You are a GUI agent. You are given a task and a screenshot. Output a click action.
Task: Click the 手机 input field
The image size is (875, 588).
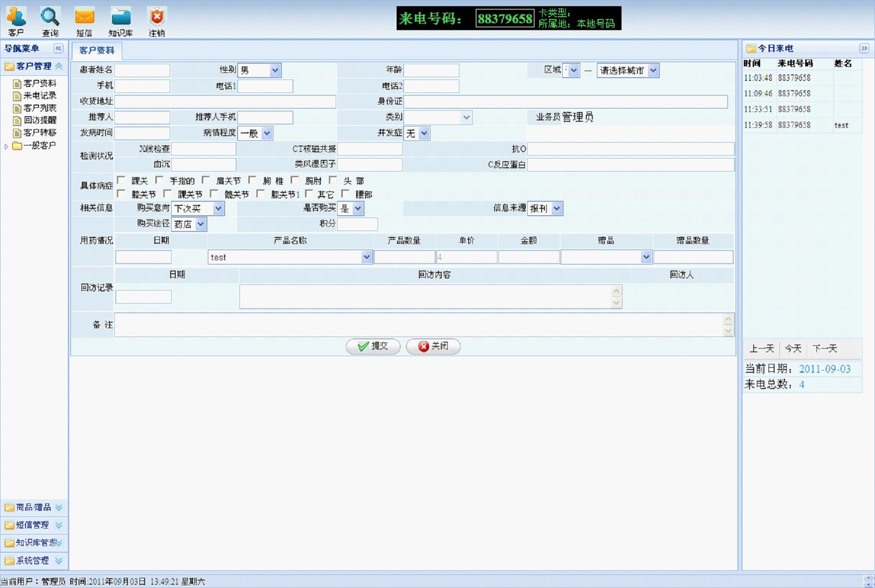[x=142, y=86]
